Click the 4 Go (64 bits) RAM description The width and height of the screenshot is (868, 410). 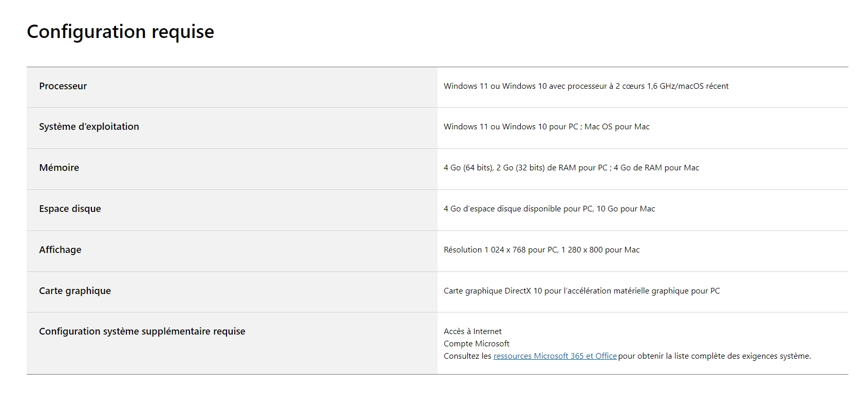coord(571,168)
